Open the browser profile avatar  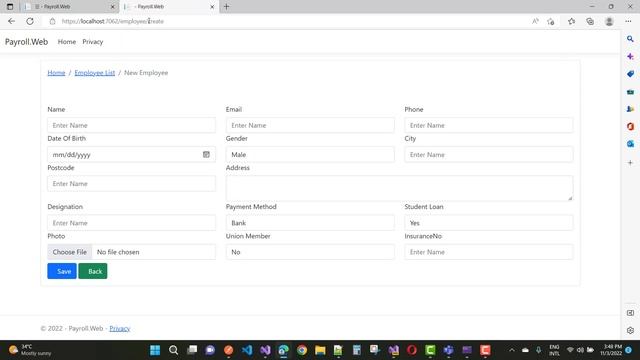pyautogui.click(x=609, y=21)
